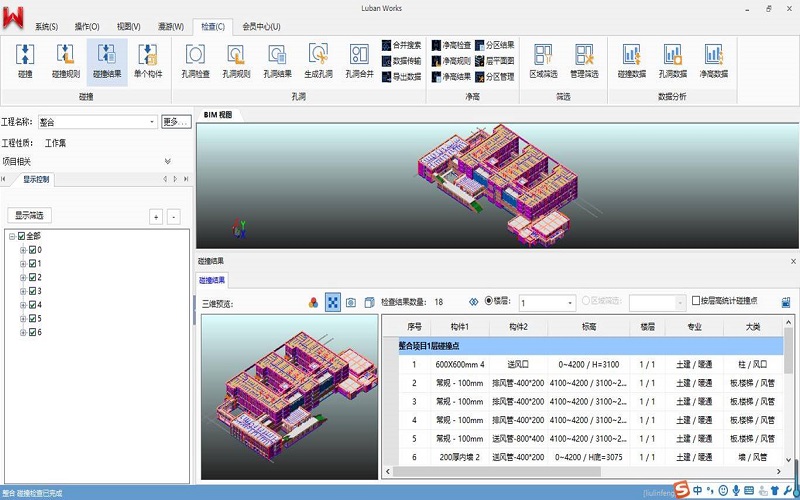
Task: Open 孔洞数据 analysis
Action: pyautogui.click(x=672, y=61)
